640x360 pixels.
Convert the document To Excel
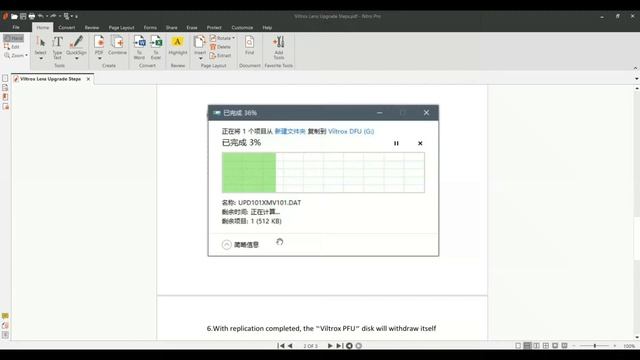pyautogui.click(x=156, y=47)
